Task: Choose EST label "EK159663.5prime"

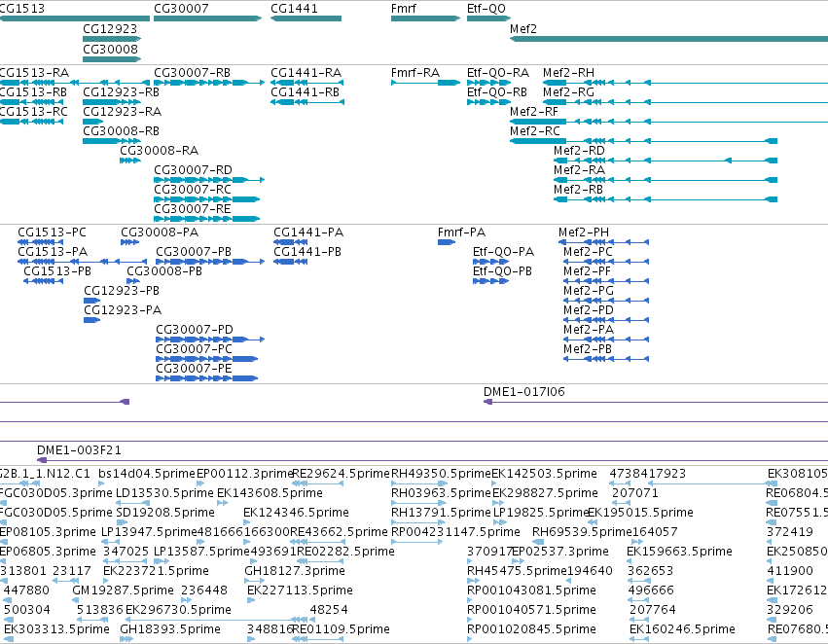Action: click(679, 552)
